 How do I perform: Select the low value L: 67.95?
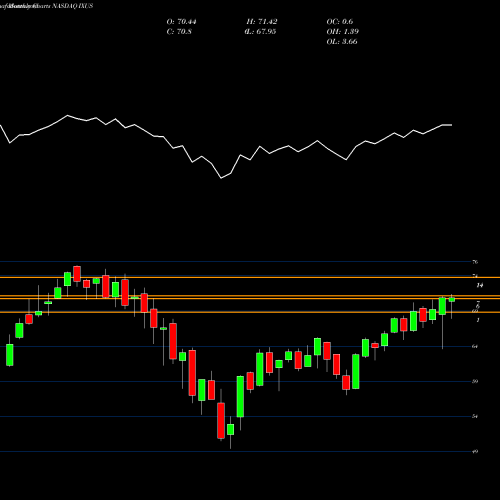coord(261,32)
